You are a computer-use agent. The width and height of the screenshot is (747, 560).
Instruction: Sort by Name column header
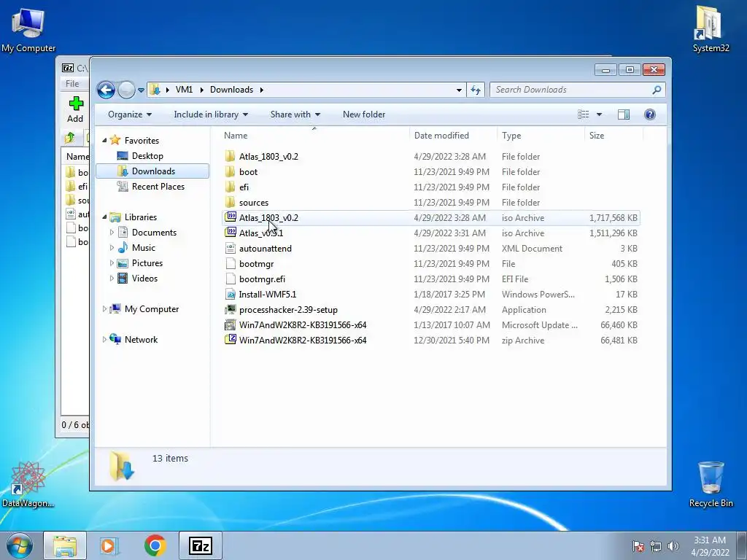pyautogui.click(x=314, y=135)
